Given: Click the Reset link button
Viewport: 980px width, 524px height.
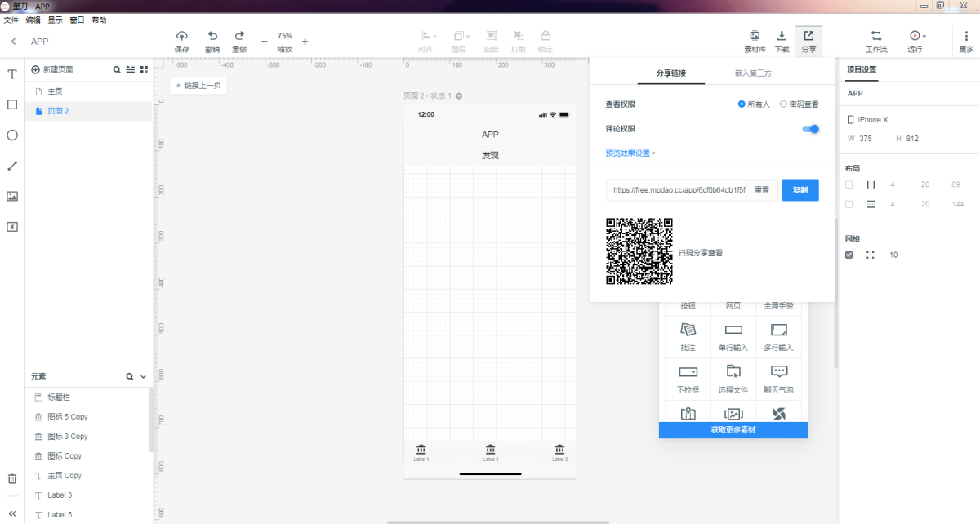Looking at the screenshot, I should pyautogui.click(x=761, y=190).
